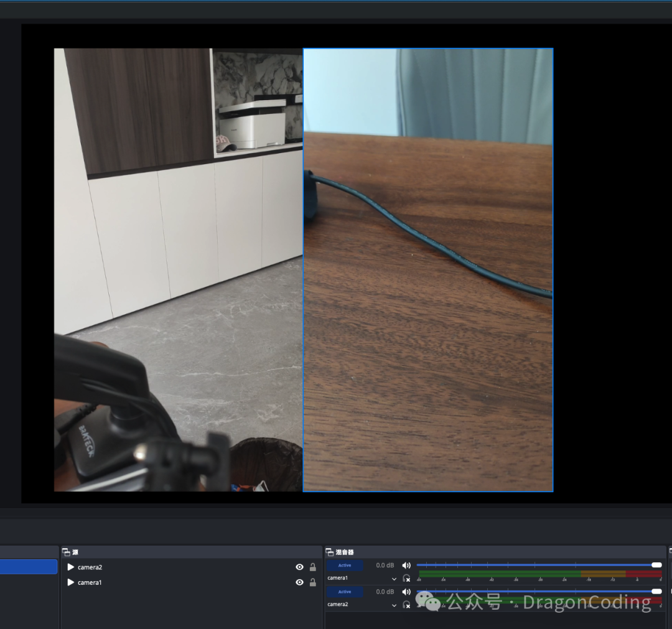Image resolution: width=672 pixels, height=629 pixels.
Task: Toggle monitoring headphone icon for camera1
Action: (406, 579)
